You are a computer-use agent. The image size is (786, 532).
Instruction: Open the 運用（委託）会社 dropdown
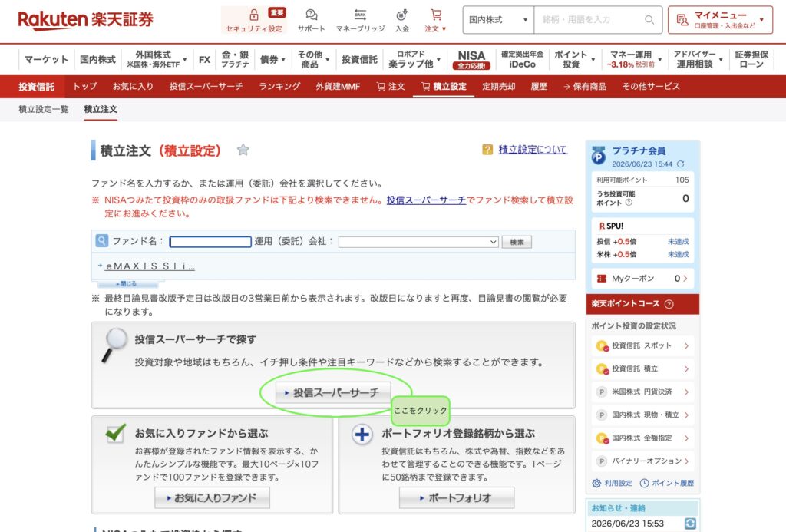[418, 242]
